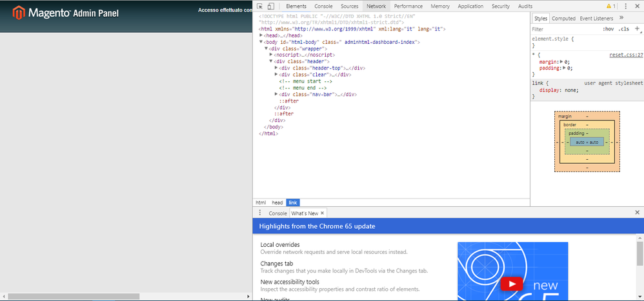The height and width of the screenshot is (301, 644).
Task: Play the Chrome 65 update video
Action: [512, 284]
